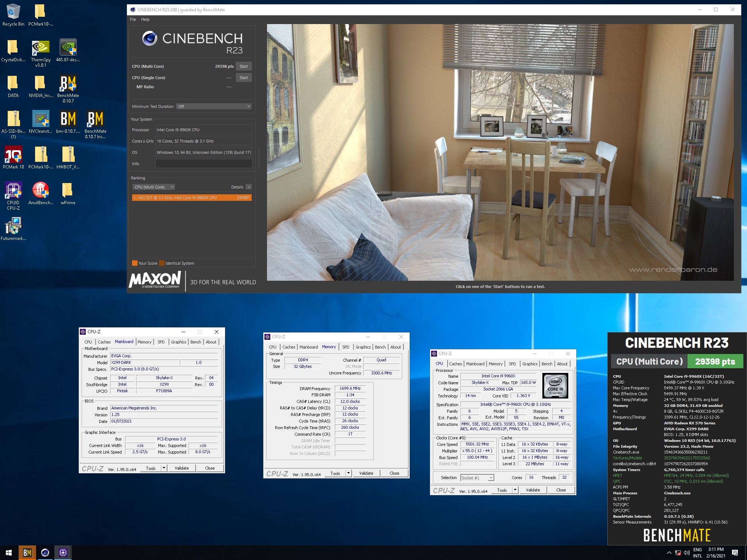Open Tools dropdown arrow in Memory CPU-Z window
The image size is (747, 560).
click(x=348, y=473)
